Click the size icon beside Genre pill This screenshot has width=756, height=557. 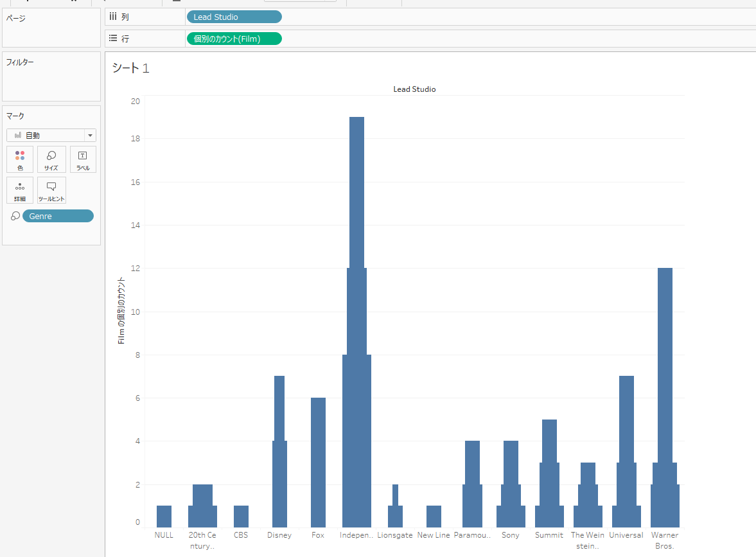coord(15,216)
